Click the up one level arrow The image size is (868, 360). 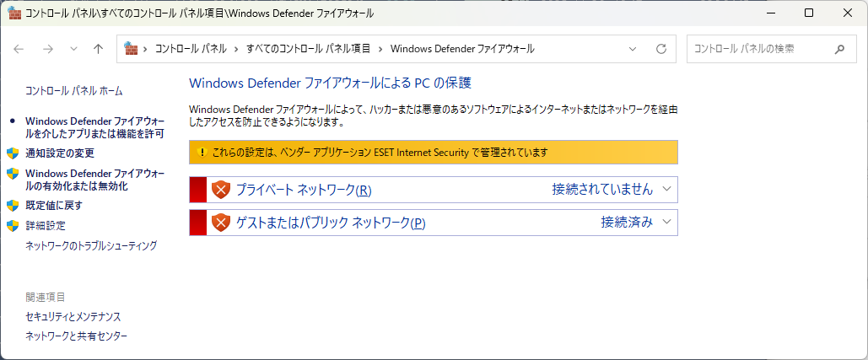(98, 49)
